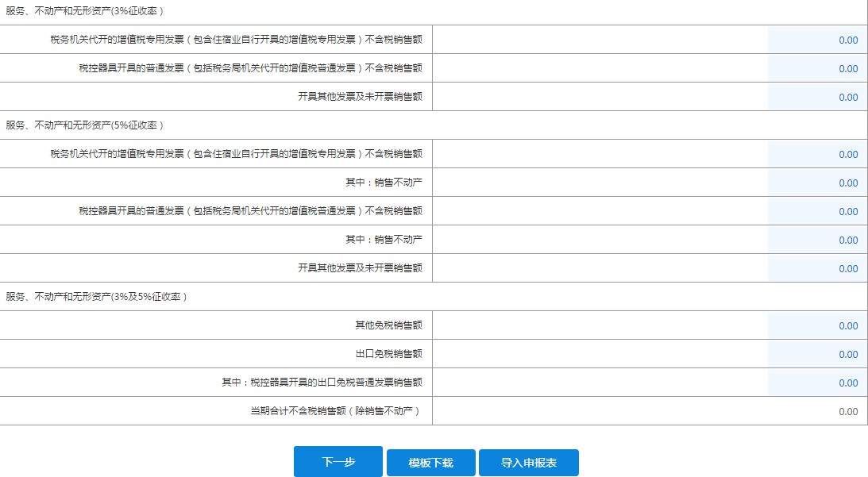Click the 开具其他发票及未开票销售额 field under 3%征收率

pyautogui.click(x=818, y=96)
